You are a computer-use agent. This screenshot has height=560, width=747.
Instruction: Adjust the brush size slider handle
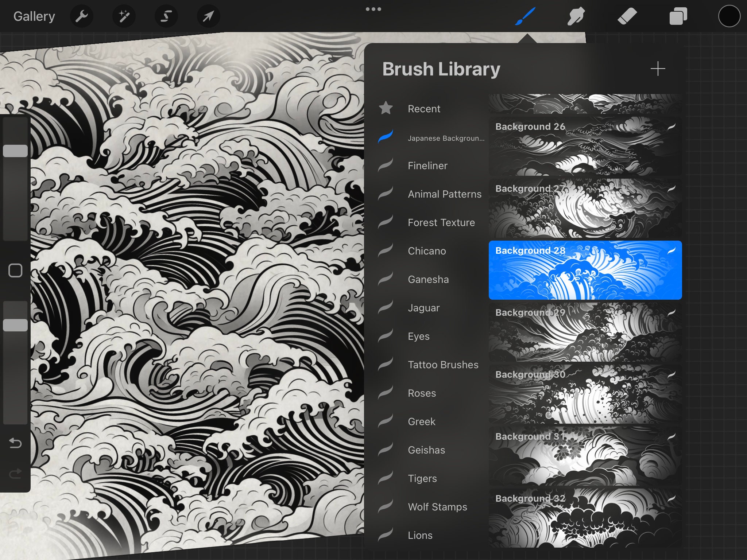[x=15, y=151]
